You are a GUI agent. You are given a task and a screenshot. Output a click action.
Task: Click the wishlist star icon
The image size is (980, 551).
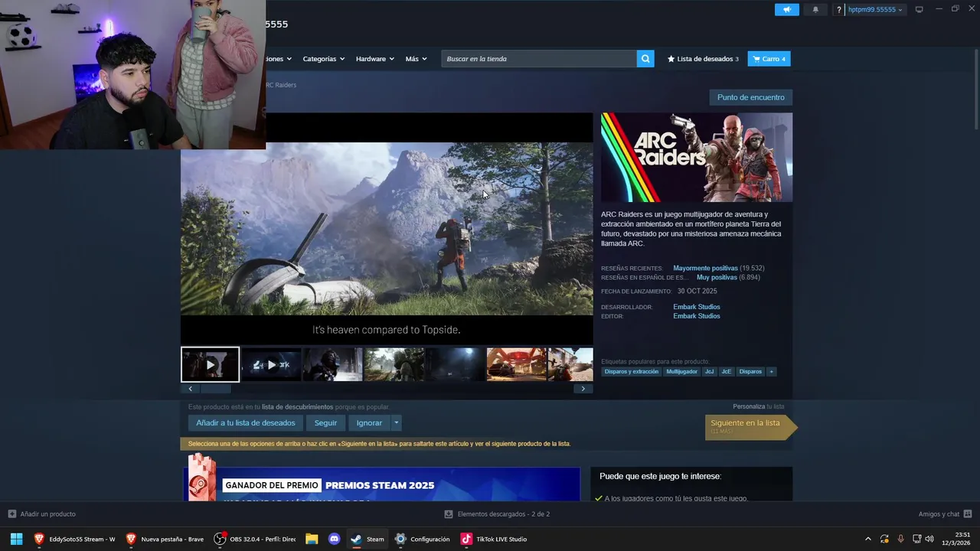671,59
